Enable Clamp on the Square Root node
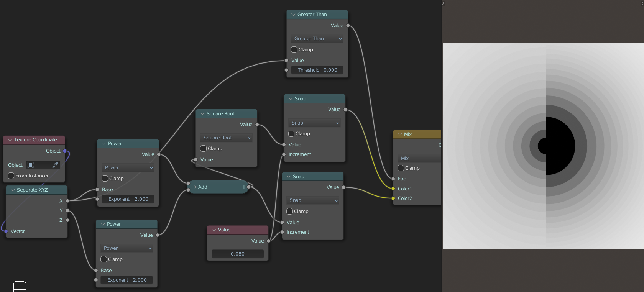Viewport: 644px width, 292px height. [x=204, y=149]
